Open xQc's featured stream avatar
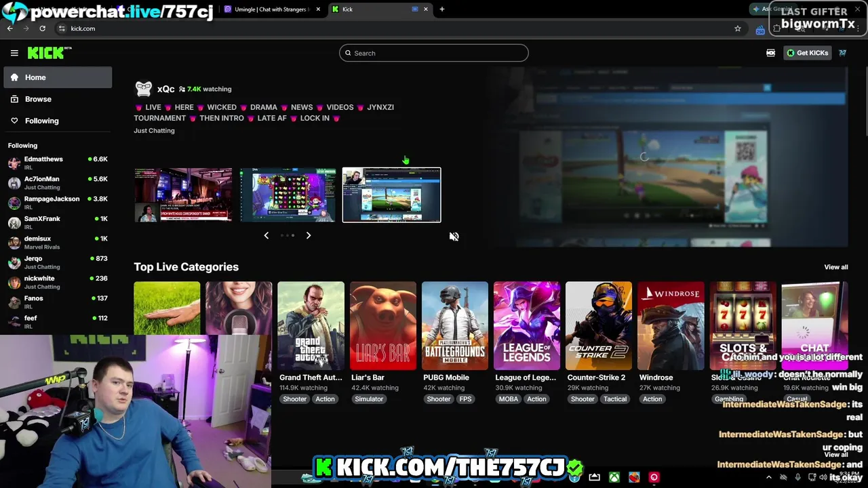This screenshot has height=488, width=868. (144, 89)
